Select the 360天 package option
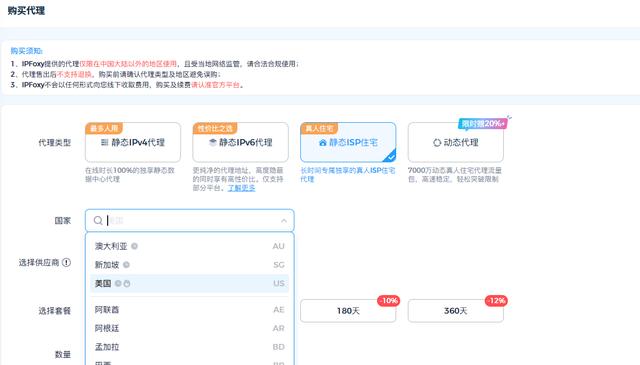The width and height of the screenshot is (640, 365). coord(456,311)
